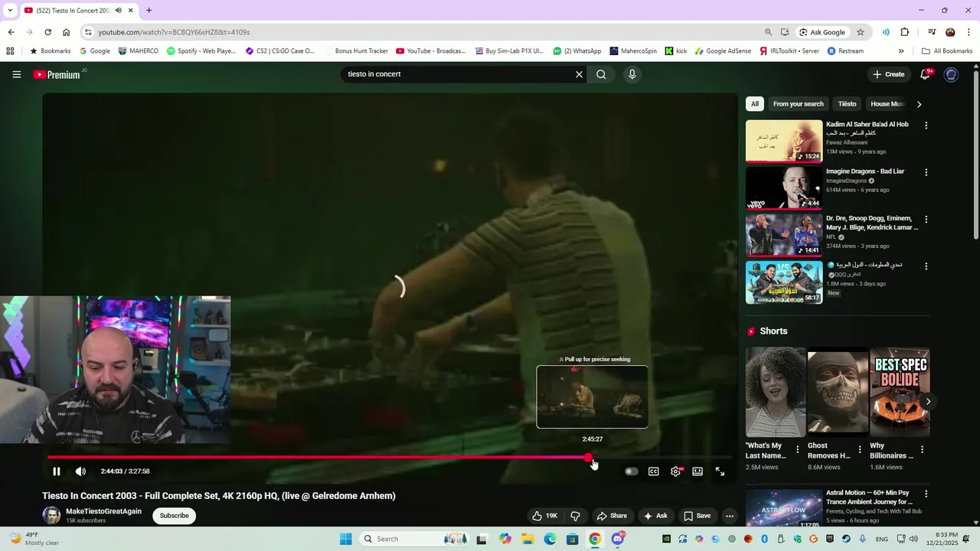Image resolution: width=980 pixels, height=551 pixels.
Task: Clear the 'tiesto in concert' search text
Action: tap(579, 74)
